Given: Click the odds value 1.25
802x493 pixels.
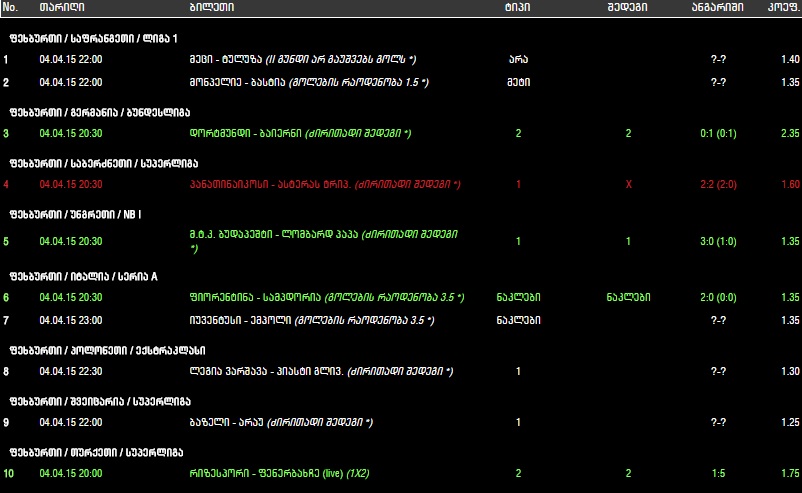Looking at the screenshot, I should point(790,422).
